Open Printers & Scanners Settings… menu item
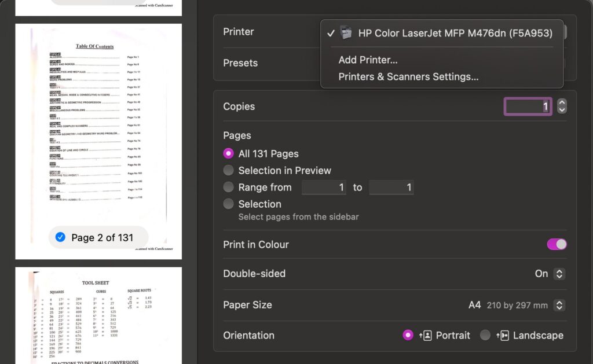 (408, 77)
